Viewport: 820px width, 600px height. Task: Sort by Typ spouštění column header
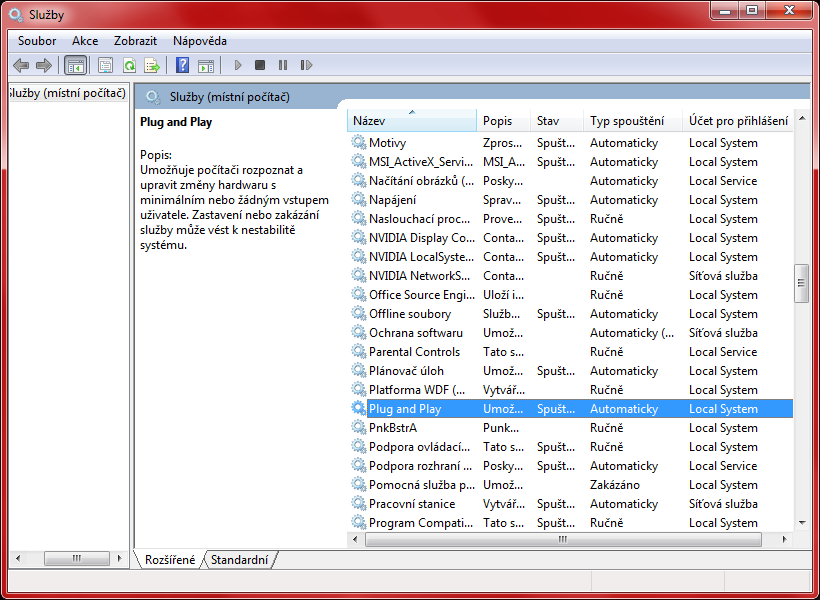point(632,121)
